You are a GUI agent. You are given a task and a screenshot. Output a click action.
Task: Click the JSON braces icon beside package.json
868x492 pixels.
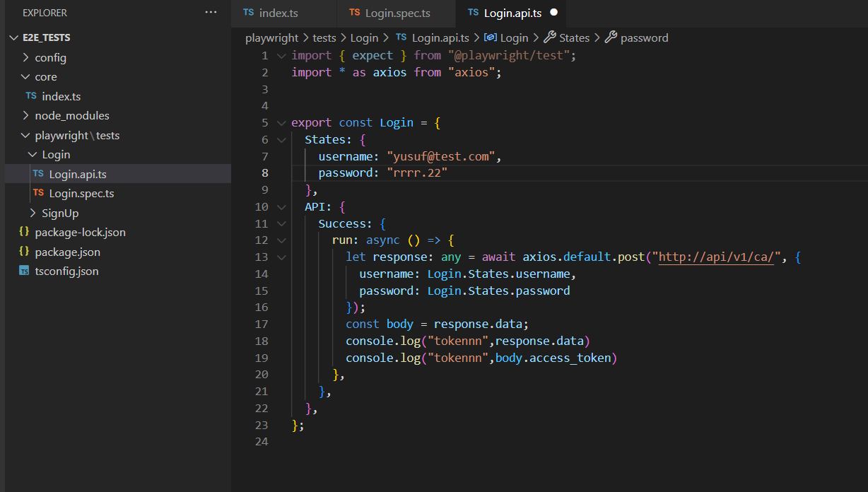[x=24, y=252]
